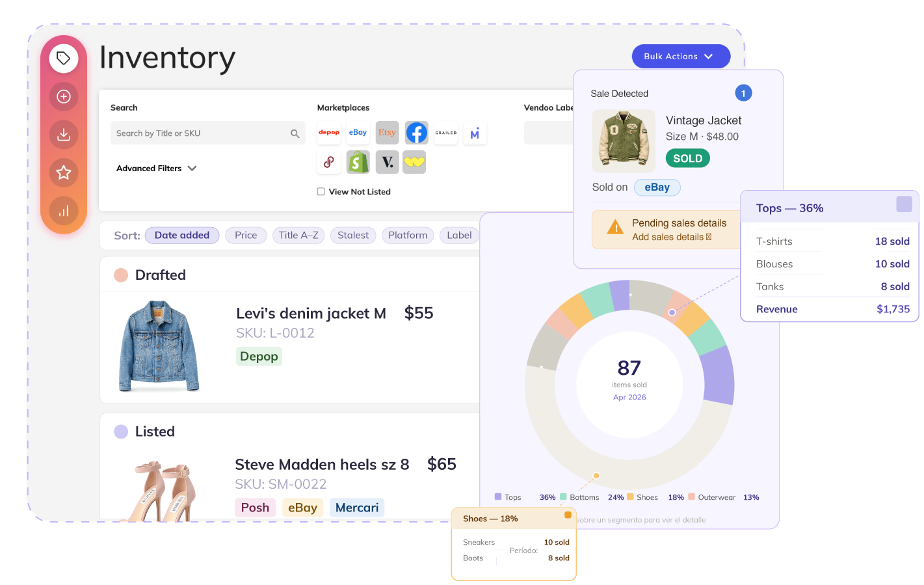Click the 'SKU: L-0012' text
This screenshot has height=585, width=924.
[275, 333]
